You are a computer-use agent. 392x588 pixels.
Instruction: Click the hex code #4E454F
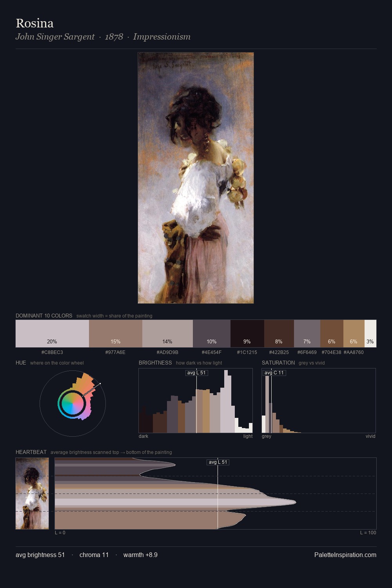[x=212, y=352]
